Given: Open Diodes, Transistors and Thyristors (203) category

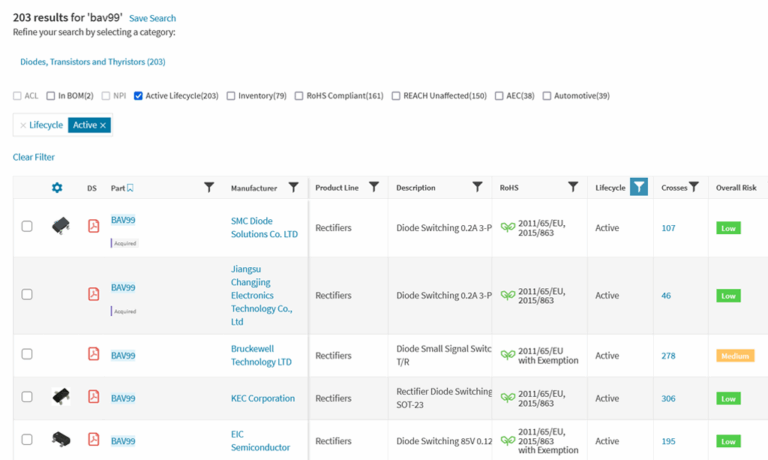Looking at the screenshot, I should click(x=93, y=62).
